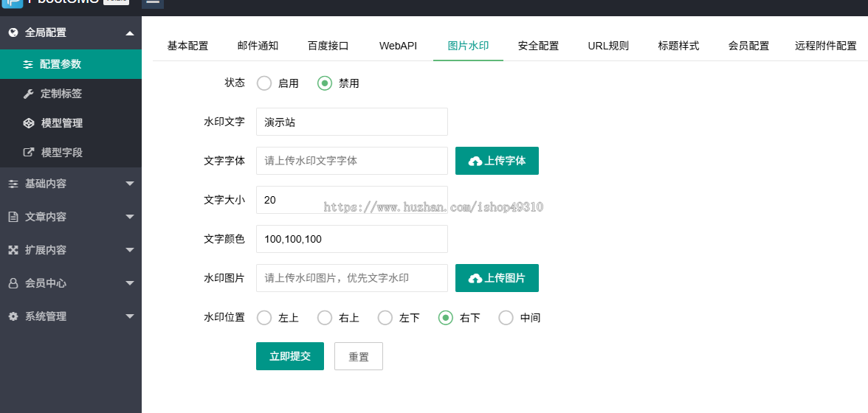The image size is (868, 413).
Task: Switch to the 安全配置 tab
Action: [x=538, y=46]
